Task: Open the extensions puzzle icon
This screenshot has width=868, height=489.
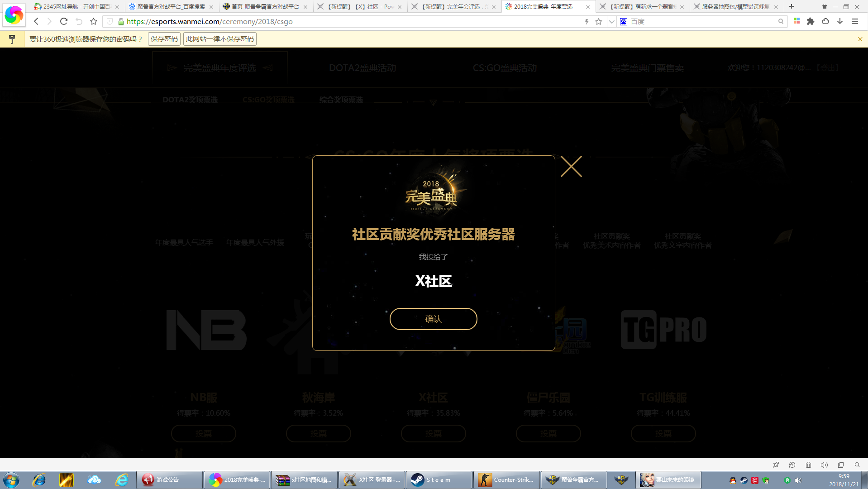Action: pos(811,21)
